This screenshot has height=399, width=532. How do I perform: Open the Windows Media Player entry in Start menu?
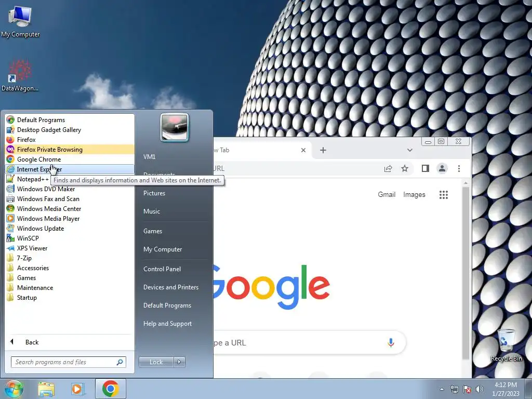(70, 219)
